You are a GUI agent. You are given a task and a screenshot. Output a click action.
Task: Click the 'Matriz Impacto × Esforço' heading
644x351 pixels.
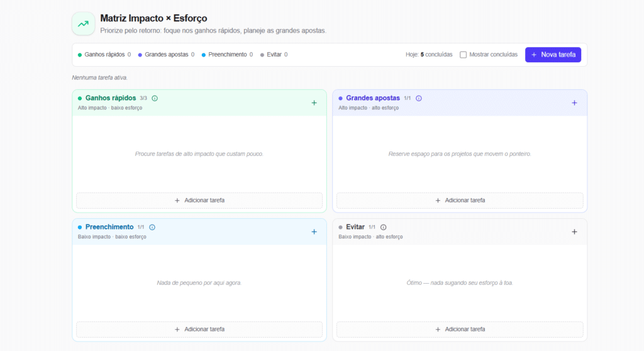point(153,18)
